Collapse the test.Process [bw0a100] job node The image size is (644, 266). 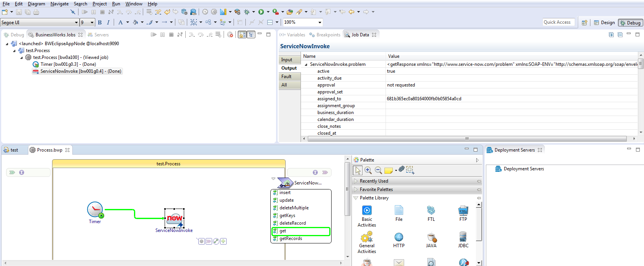21,58
